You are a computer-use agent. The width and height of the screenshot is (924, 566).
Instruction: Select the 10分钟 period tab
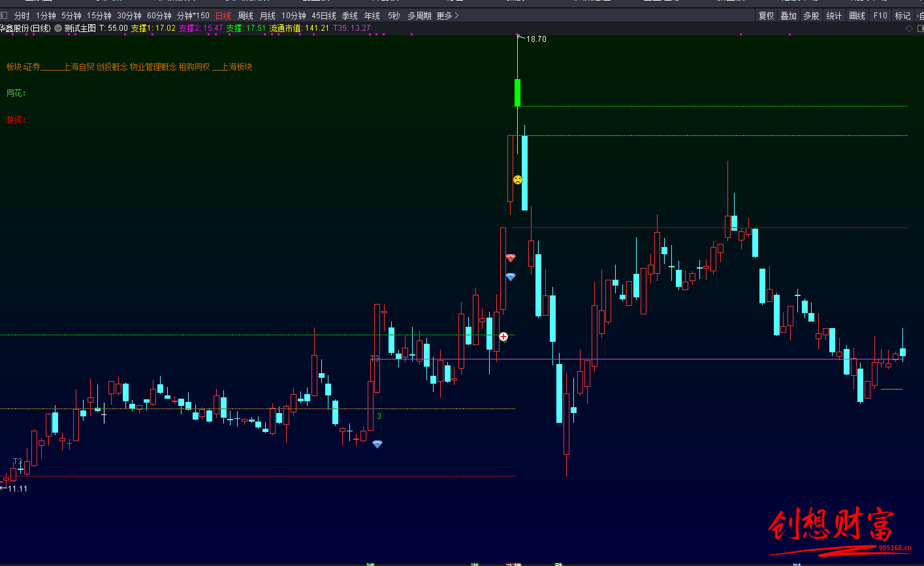(294, 16)
